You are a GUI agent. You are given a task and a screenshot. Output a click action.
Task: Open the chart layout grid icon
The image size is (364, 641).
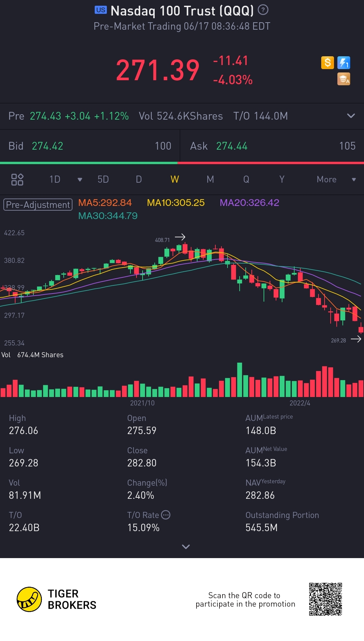tap(17, 179)
